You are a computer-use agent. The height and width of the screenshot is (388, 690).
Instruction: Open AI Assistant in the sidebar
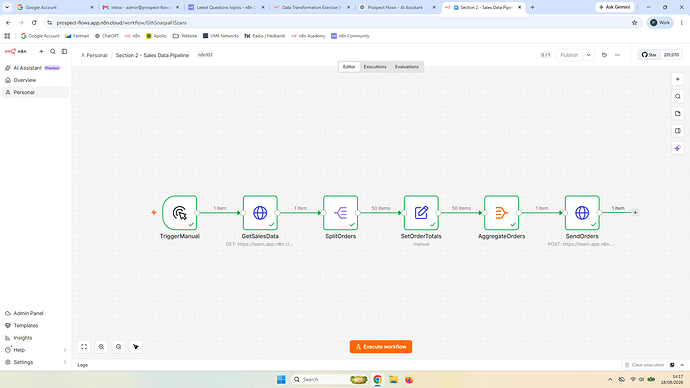pos(36,68)
